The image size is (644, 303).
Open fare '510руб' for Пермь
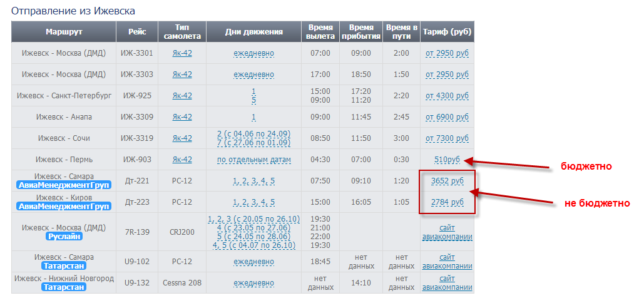[447, 160]
